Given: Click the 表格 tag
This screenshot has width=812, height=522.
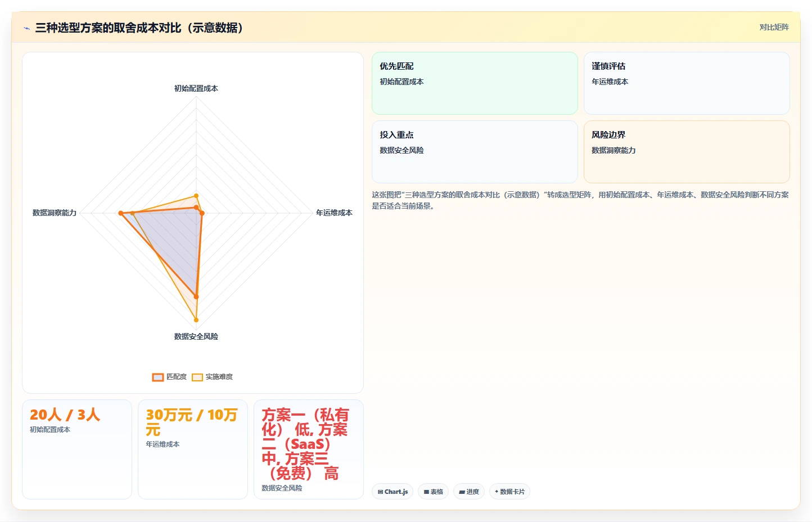Looking at the screenshot, I should (x=433, y=492).
